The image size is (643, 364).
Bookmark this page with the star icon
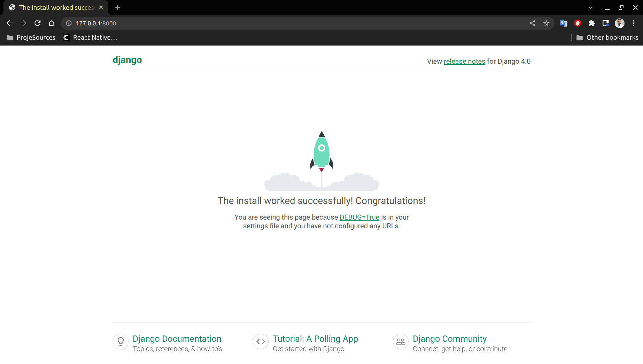[x=546, y=23]
